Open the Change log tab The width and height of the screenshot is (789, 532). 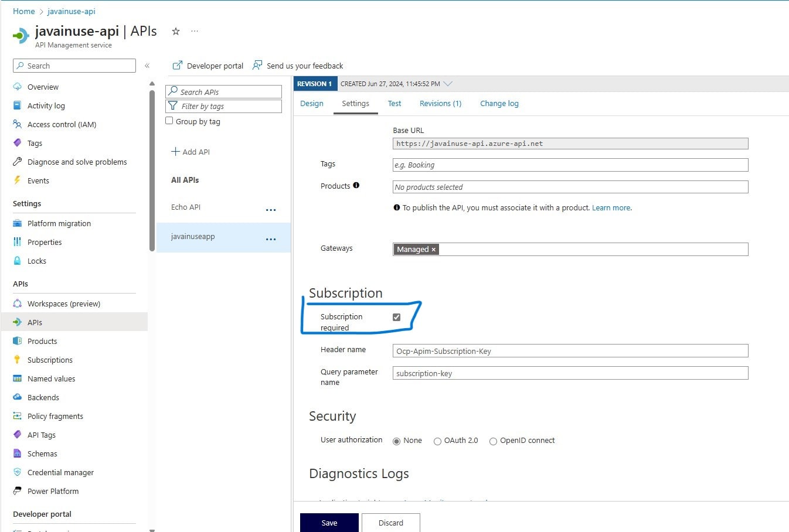point(499,103)
